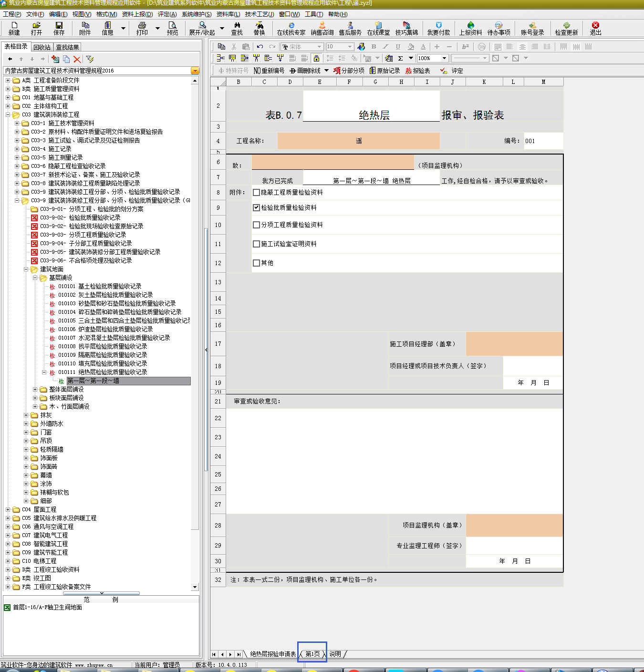Click column header E in the sheet
Screen dimensions: 644x672
320,82
